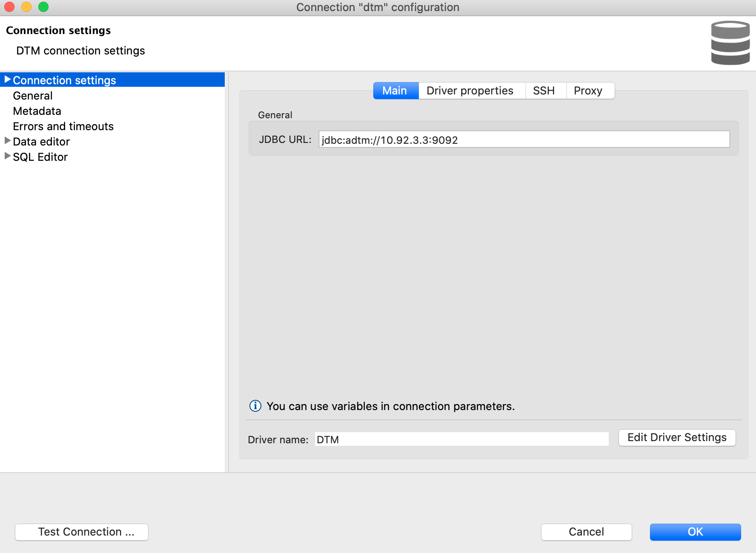Image resolution: width=756 pixels, height=553 pixels.
Task: Collapse the Connection settings tree arrow
Action: 7,80
